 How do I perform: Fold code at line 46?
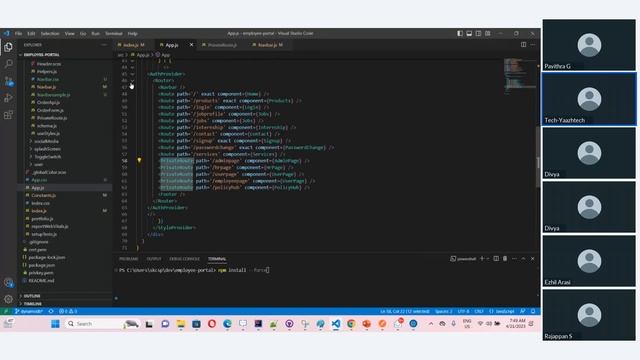(x=132, y=80)
